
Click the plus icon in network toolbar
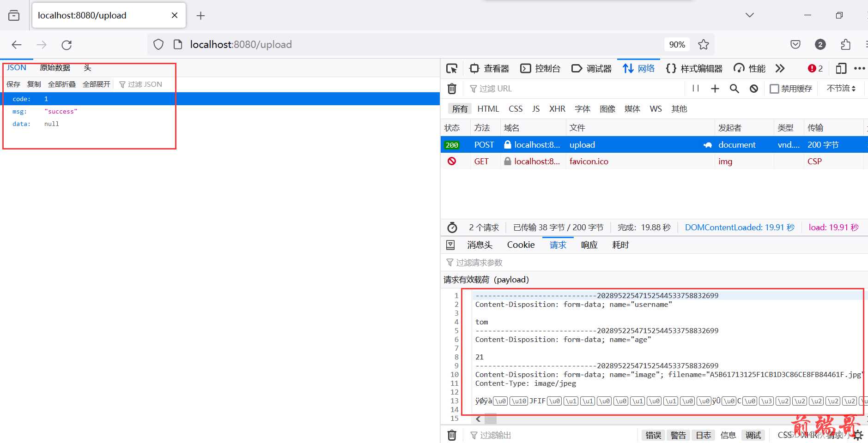715,89
